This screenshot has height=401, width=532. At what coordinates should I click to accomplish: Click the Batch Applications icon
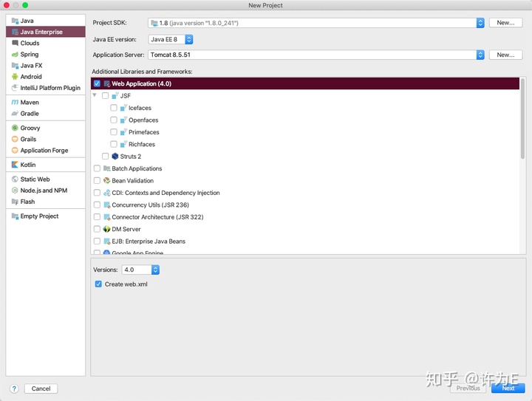pyautogui.click(x=107, y=168)
